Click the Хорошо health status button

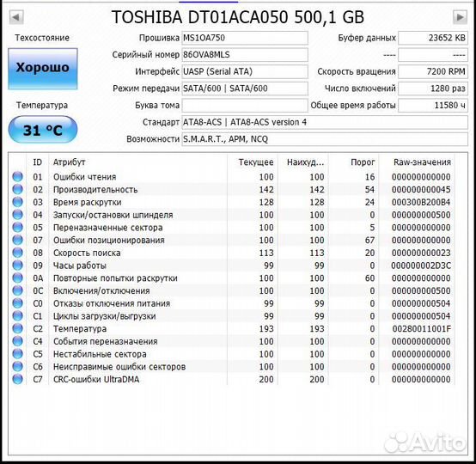pos(43,69)
